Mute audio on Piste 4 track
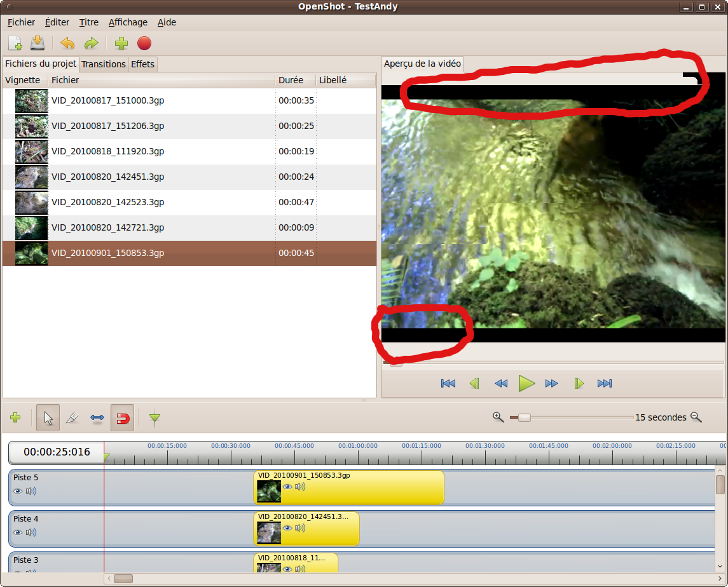The width and height of the screenshot is (728, 587). pos(31,532)
